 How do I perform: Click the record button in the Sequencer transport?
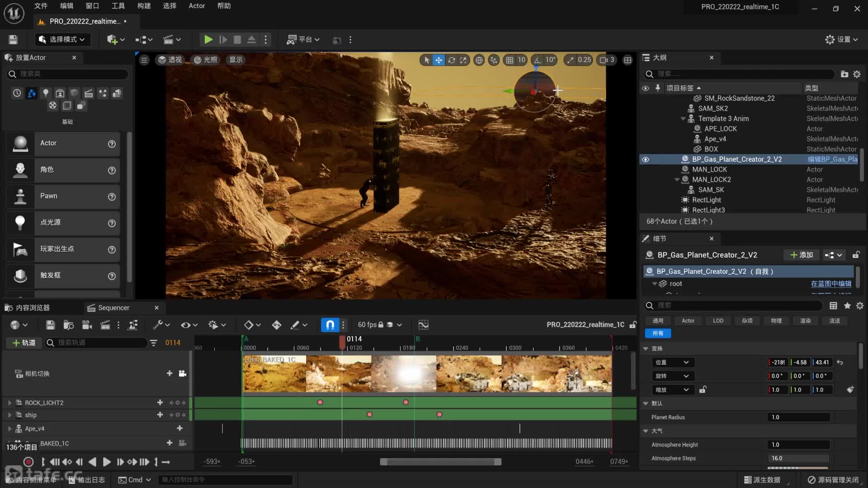tap(28, 462)
